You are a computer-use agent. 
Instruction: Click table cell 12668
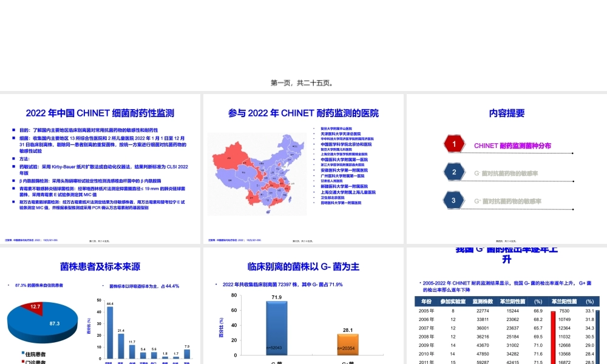click(565, 345)
